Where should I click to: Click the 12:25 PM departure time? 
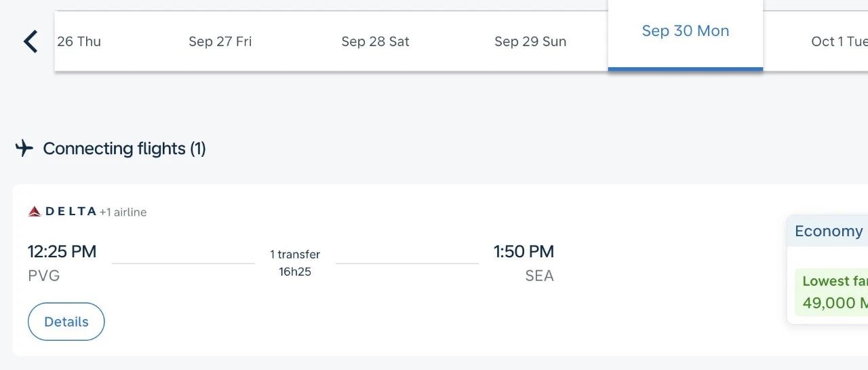pyautogui.click(x=62, y=251)
